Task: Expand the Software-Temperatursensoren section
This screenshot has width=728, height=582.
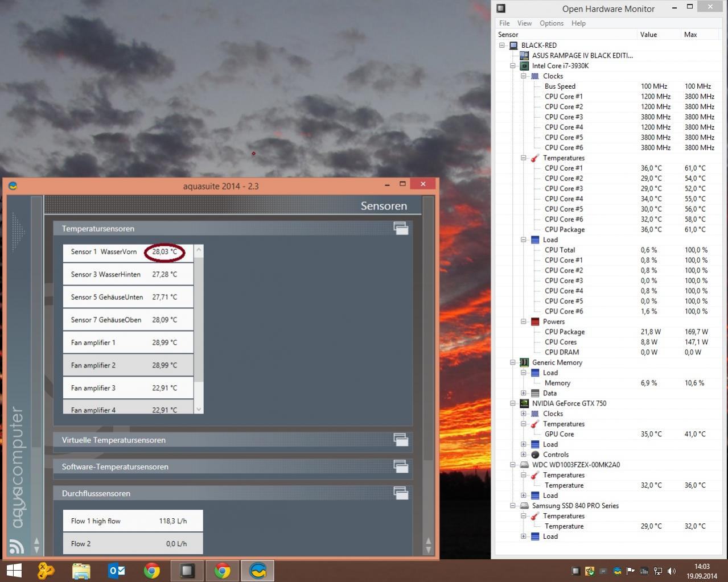Action: point(233,467)
